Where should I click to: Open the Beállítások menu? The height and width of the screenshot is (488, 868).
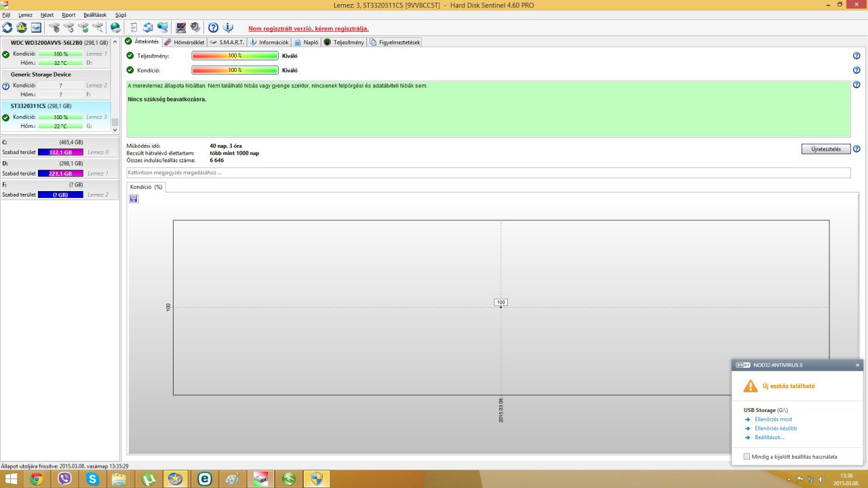(95, 14)
